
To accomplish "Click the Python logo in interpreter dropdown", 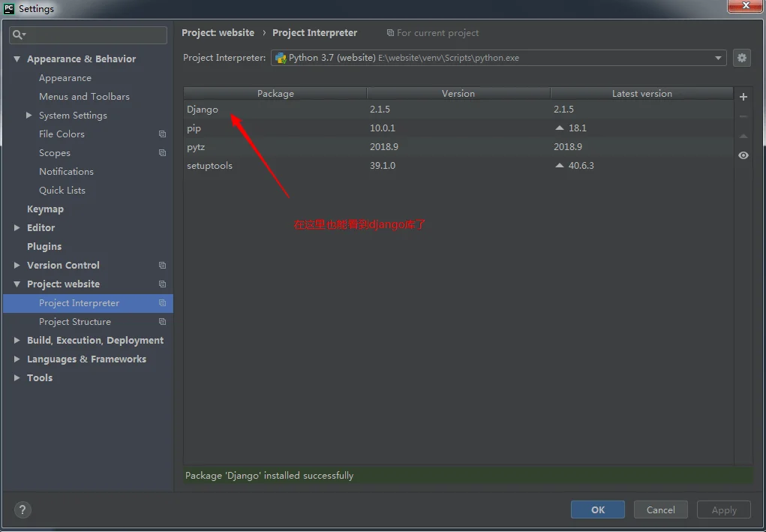I will (281, 58).
